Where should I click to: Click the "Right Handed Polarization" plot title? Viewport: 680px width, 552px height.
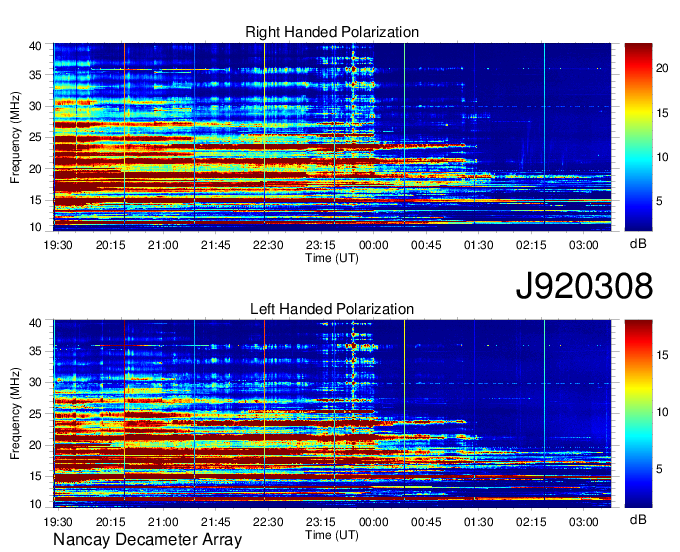pos(332,32)
